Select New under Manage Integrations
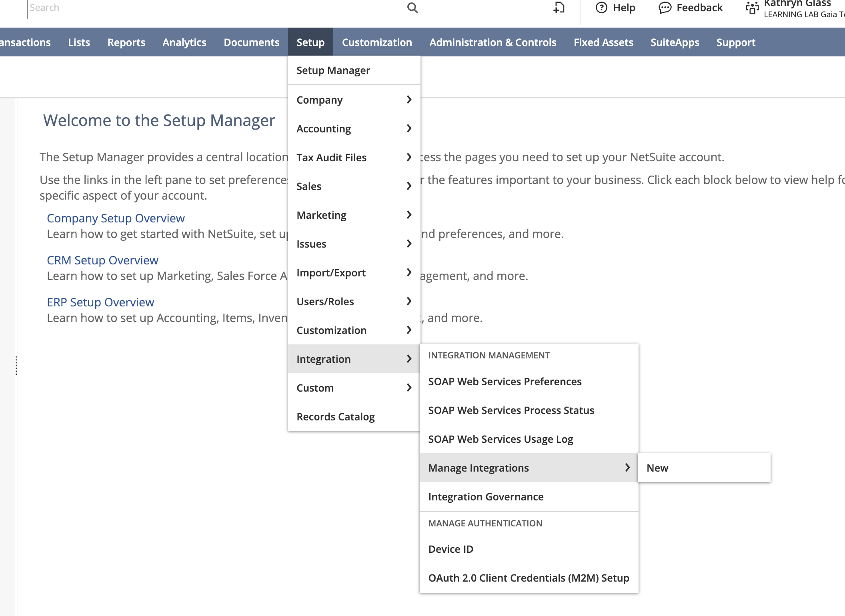 coord(657,468)
